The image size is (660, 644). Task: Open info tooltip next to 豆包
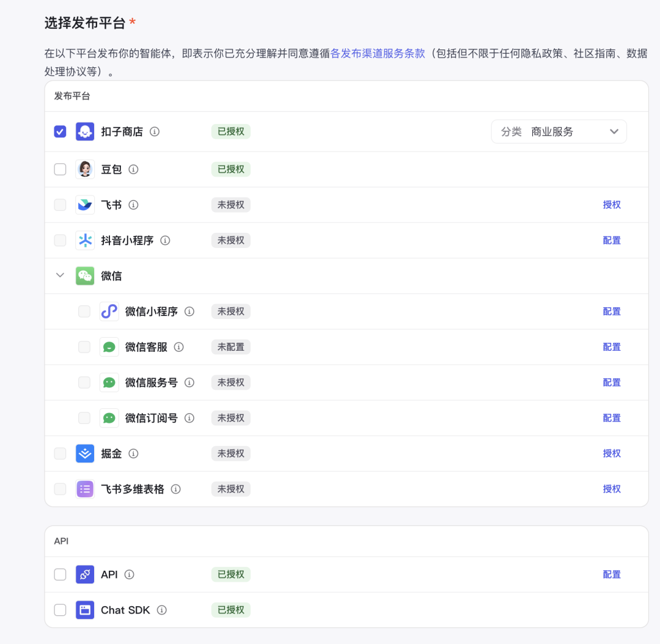[133, 169]
